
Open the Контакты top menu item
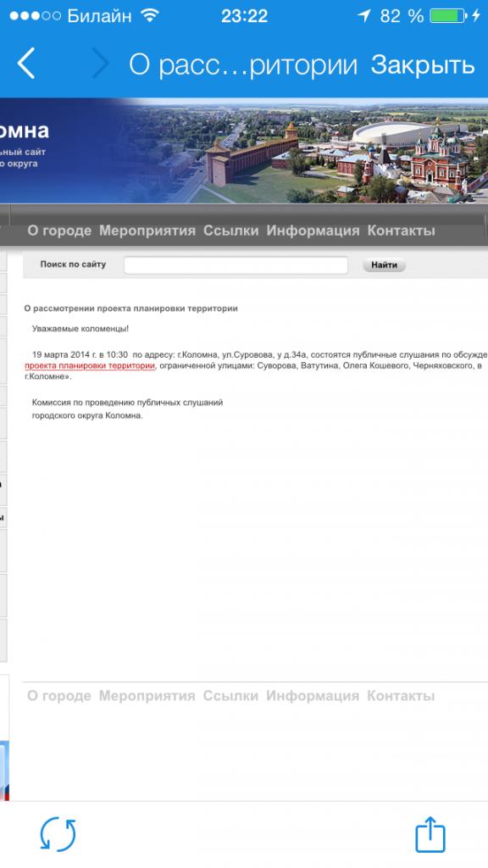[x=401, y=231]
